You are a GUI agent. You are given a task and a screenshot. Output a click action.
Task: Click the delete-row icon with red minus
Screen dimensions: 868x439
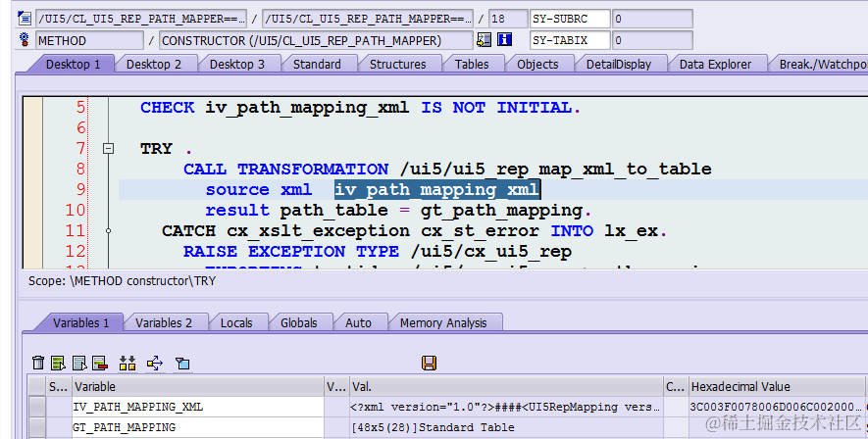pyautogui.click(x=100, y=363)
